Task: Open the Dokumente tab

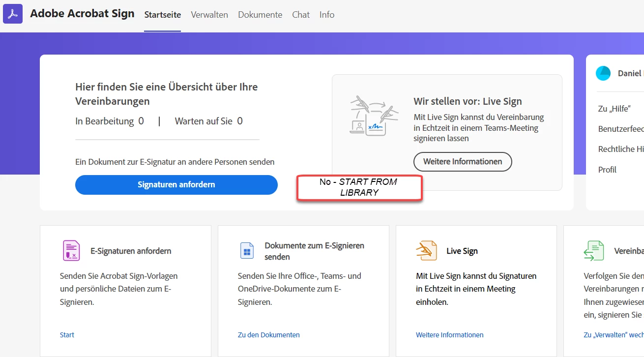Action: point(260,15)
